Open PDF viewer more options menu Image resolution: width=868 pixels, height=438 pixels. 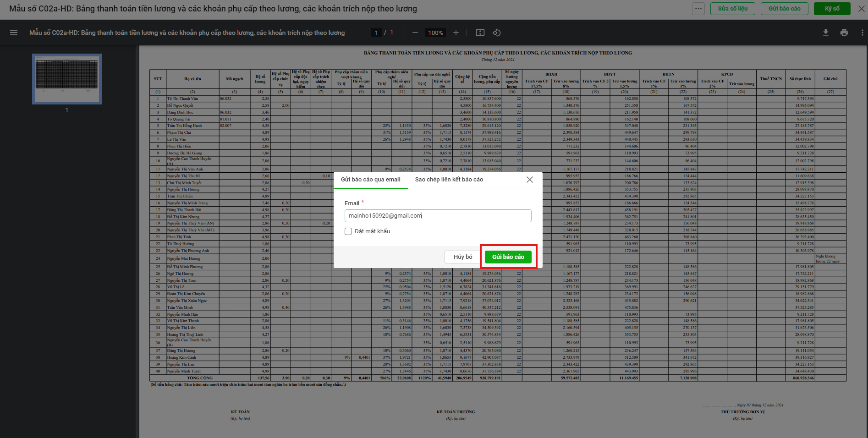[x=862, y=33]
